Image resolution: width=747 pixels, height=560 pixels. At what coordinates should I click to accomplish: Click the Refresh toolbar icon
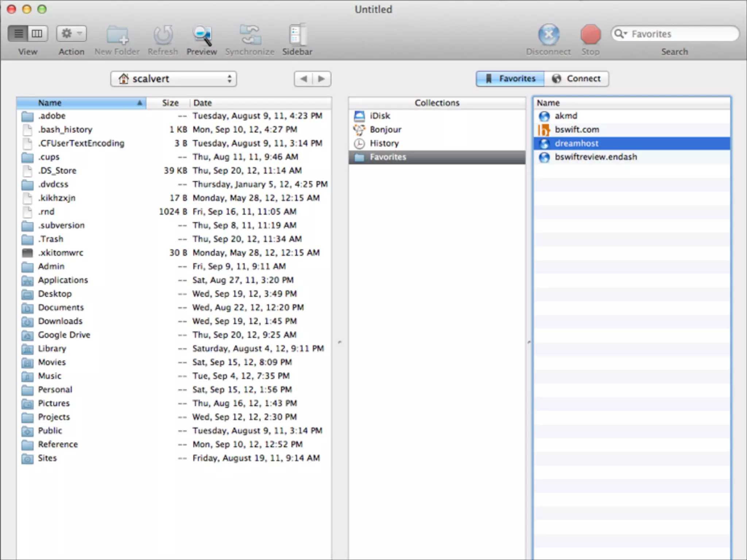click(x=163, y=35)
